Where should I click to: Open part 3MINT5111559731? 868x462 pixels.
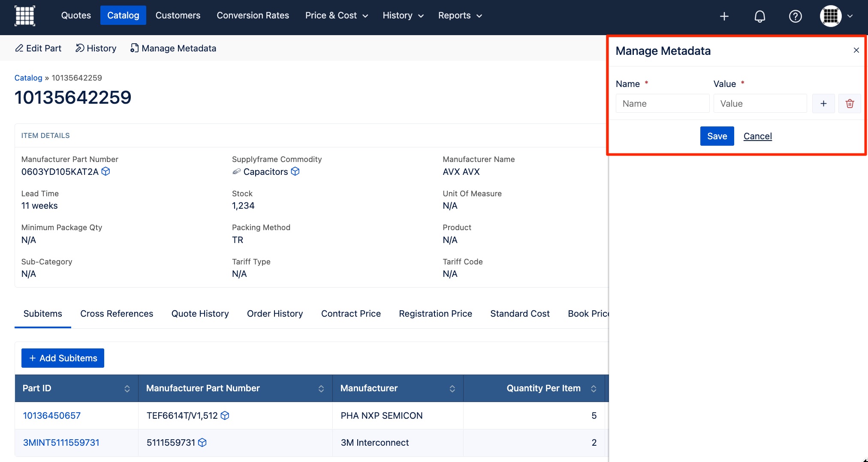[61, 442]
